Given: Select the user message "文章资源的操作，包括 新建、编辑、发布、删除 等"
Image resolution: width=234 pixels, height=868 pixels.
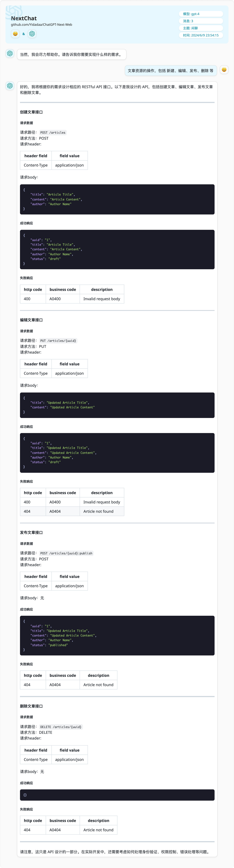Looking at the screenshot, I should click(170, 71).
